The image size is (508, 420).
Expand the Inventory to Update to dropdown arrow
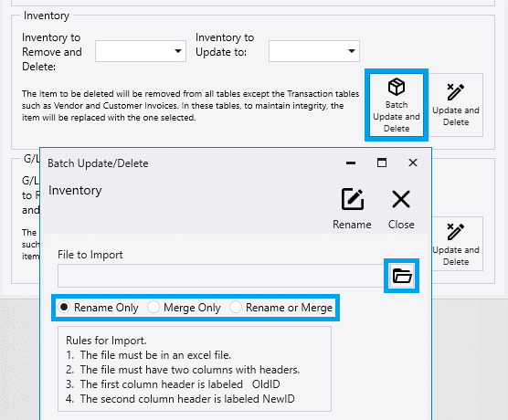click(x=352, y=51)
